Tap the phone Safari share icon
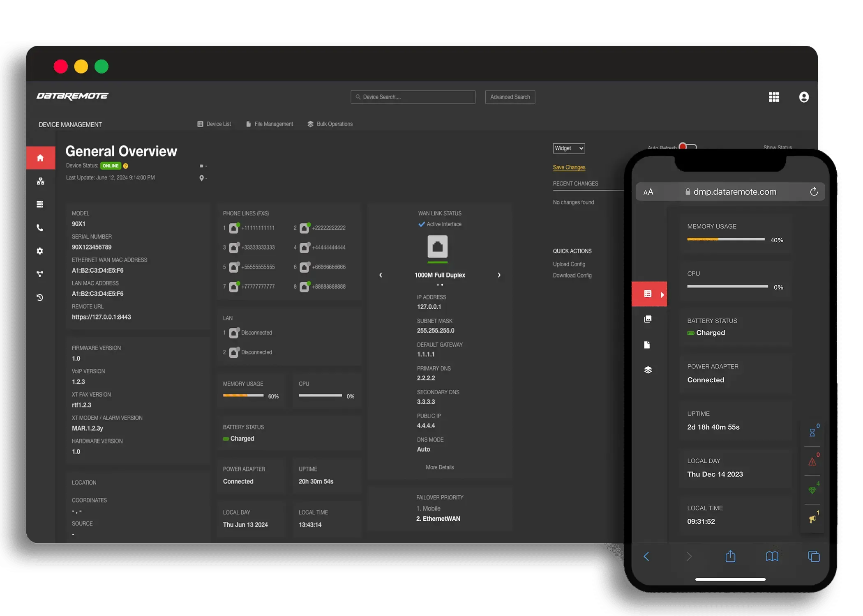Viewport: 863px width, 616px height. [x=730, y=556]
